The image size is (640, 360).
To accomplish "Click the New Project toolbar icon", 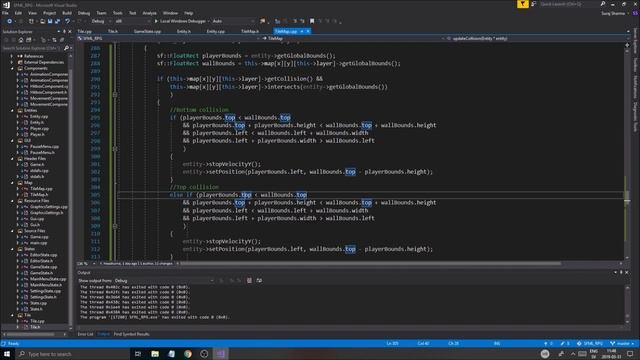I will coord(31,21).
